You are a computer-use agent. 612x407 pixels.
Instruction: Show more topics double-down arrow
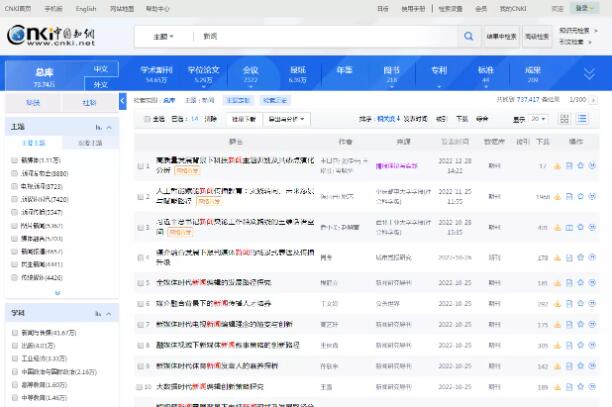58,293
